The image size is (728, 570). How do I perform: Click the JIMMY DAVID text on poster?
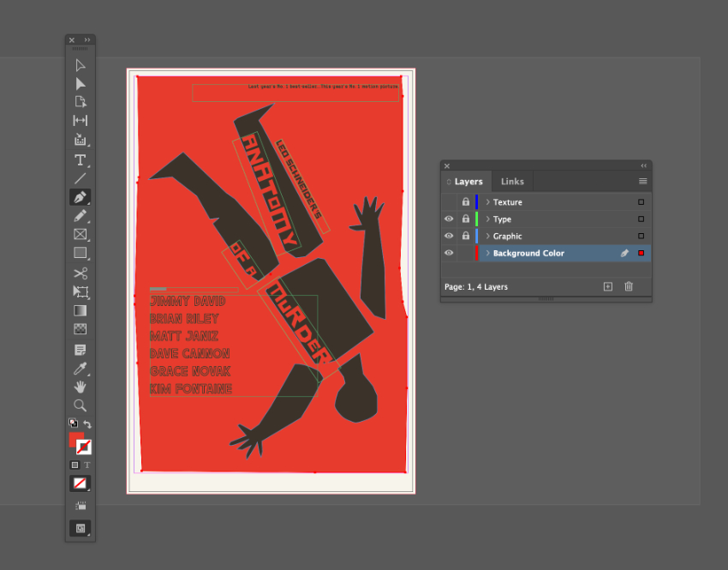point(188,302)
